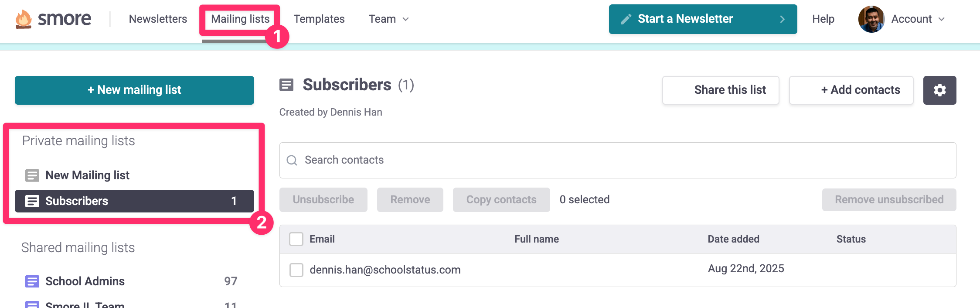The height and width of the screenshot is (308, 980).
Task: Open the Account dropdown
Action: click(x=918, y=19)
